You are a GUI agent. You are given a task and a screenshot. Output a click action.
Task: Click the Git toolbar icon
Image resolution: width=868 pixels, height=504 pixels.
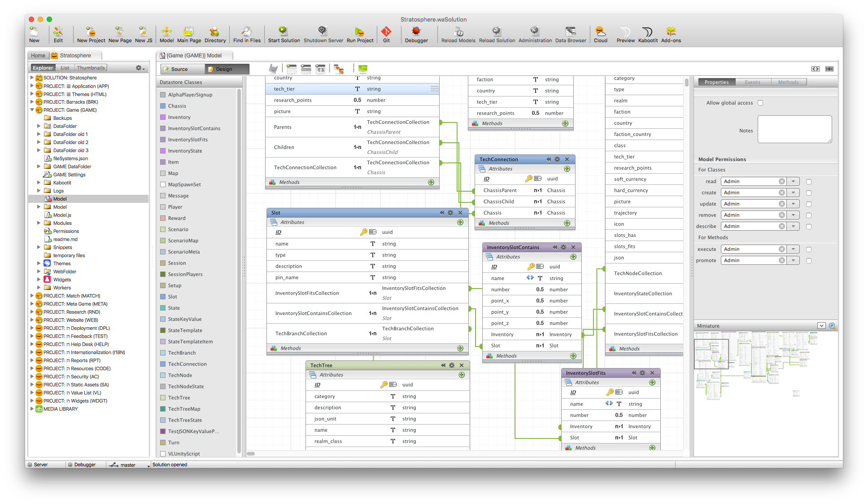click(386, 31)
